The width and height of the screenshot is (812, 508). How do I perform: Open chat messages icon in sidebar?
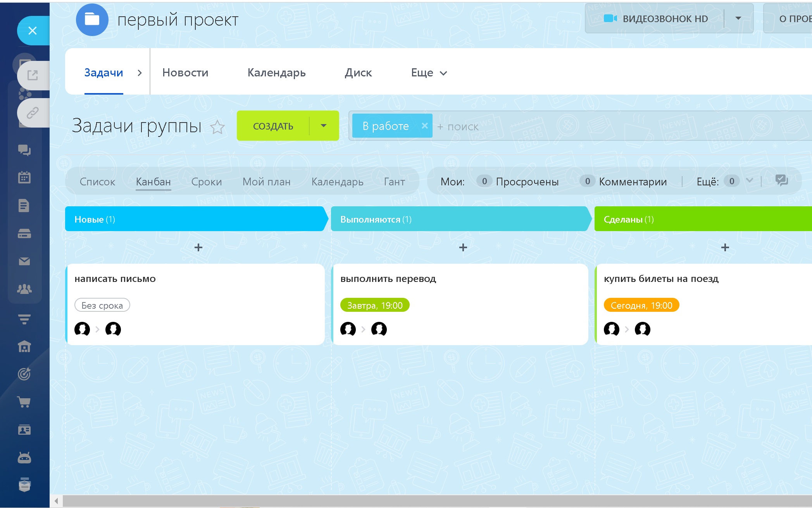coord(24,150)
